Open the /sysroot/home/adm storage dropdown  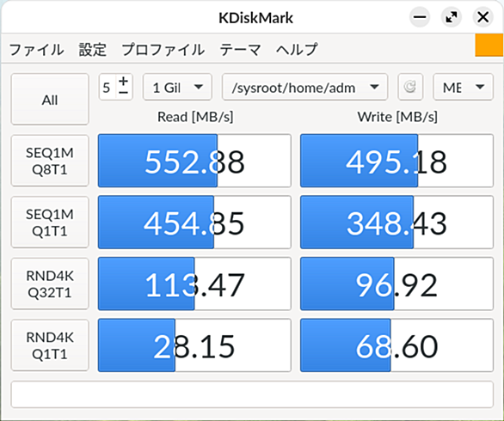click(x=304, y=87)
